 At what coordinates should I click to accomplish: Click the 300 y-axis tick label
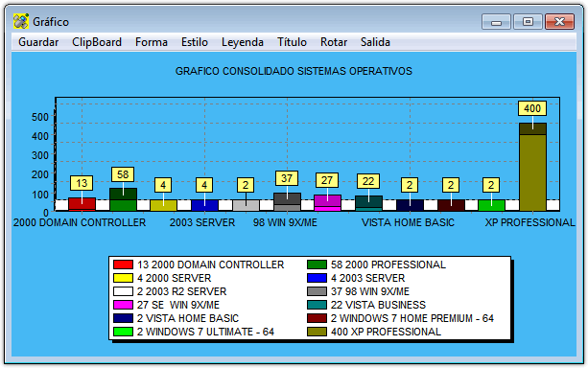(40, 155)
